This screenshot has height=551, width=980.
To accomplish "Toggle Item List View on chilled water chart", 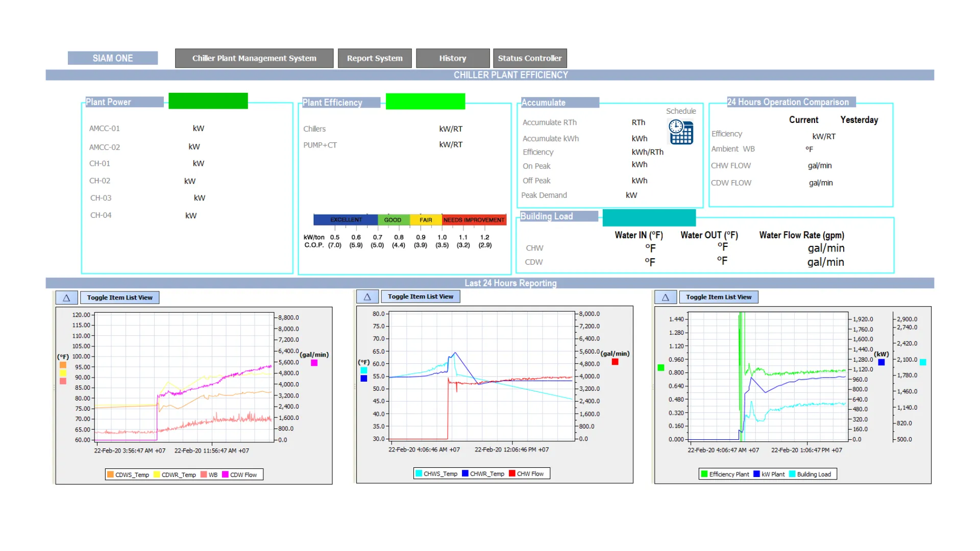I will click(x=420, y=297).
